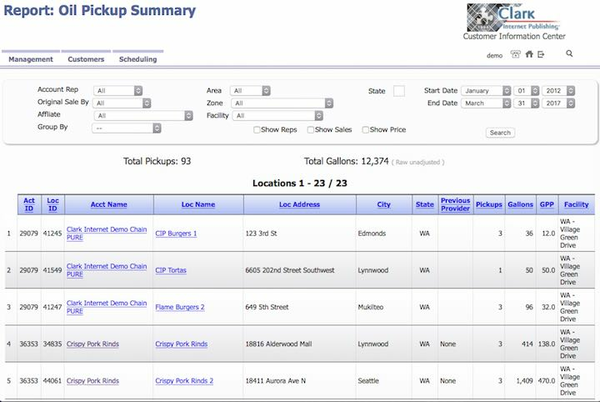Open search with magnifier icon

point(569,54)
